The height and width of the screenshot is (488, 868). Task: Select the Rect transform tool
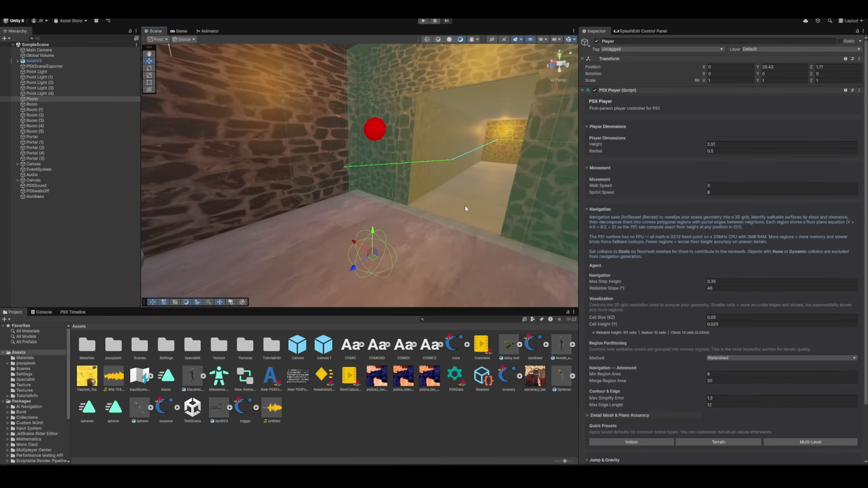point(149,83)
